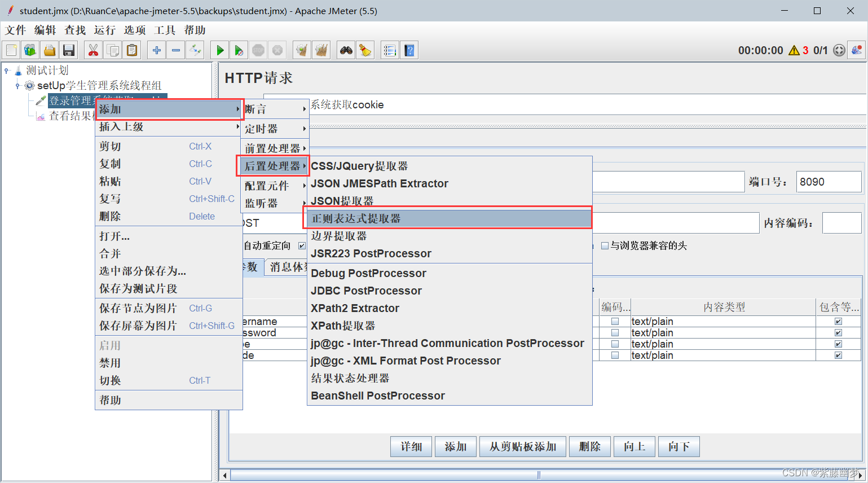This screenshot has width=868, height=483.
Task: Toggle 编码 checkbox in username row
Action: (615, 322)
